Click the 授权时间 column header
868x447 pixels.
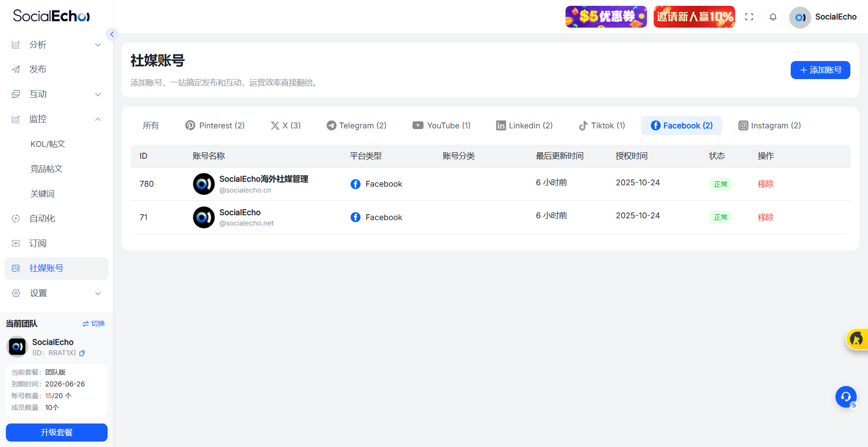pos(632,156)
